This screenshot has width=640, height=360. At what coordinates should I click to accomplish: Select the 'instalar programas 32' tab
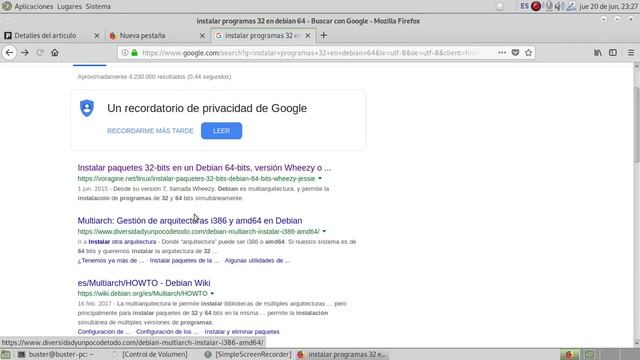262,36
